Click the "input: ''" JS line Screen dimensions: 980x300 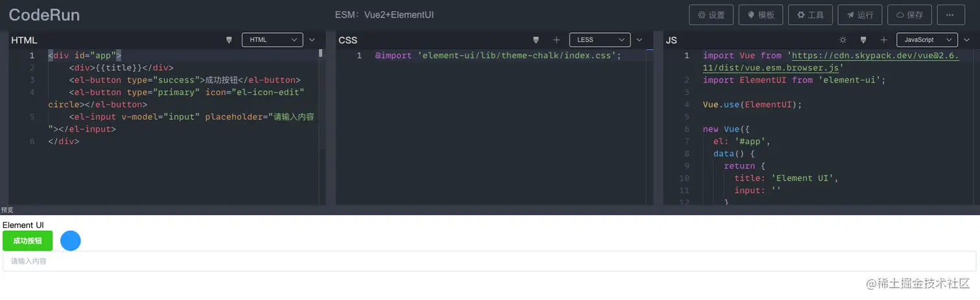758,190
